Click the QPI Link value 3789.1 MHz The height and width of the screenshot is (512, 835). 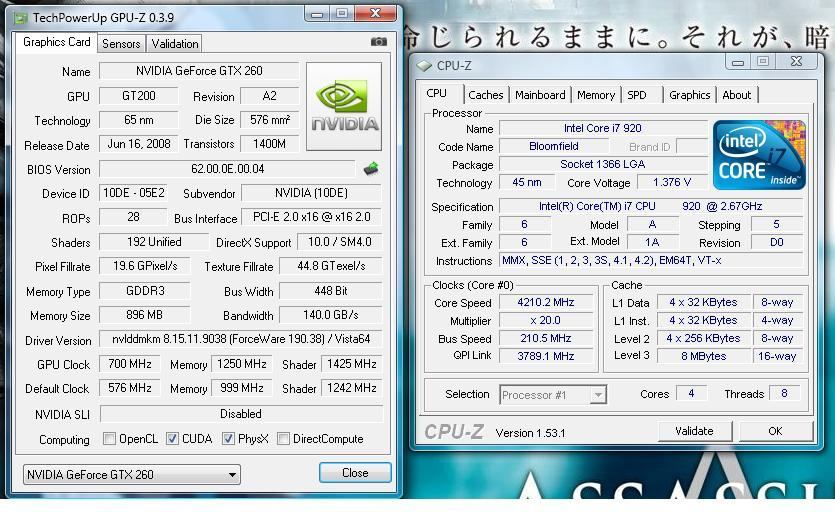pyautogui.click(x=546, y=356)
